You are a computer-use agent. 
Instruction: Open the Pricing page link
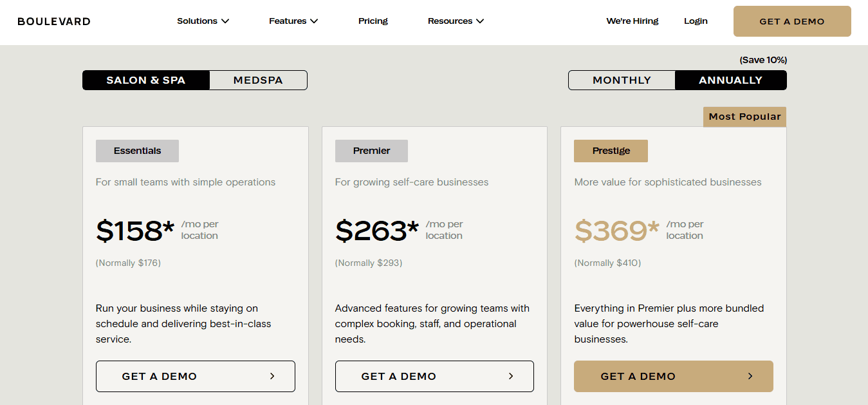click(373, 21)
